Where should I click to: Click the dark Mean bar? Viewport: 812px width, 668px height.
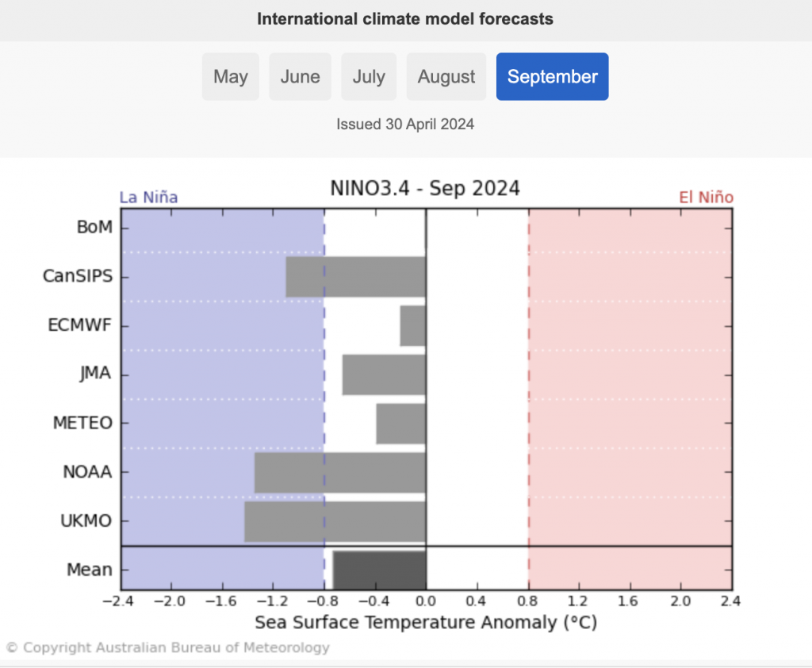click(379, 569)
